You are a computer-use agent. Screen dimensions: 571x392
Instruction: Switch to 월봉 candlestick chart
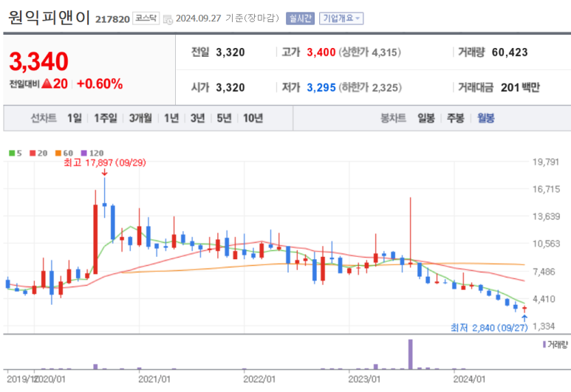486,118
